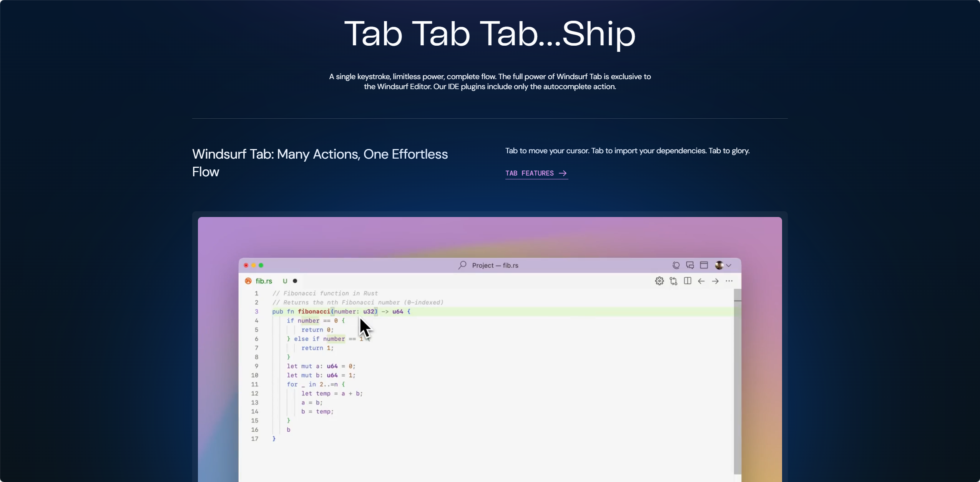This screenshot has height=482, width=980.
Task: Click the comment '// Fibonacci function in Rust'
Action: (x=325, y=293)
